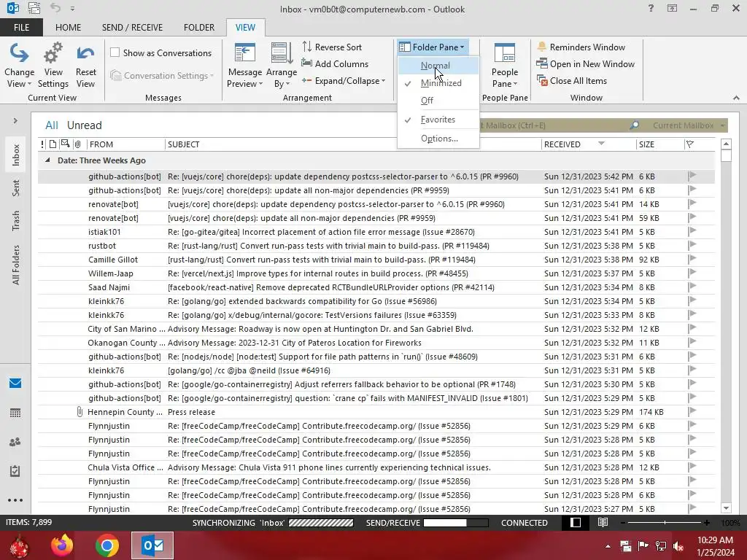Turn the folder pane Off
Screen dimensions: 747x560
click(438, 101)
